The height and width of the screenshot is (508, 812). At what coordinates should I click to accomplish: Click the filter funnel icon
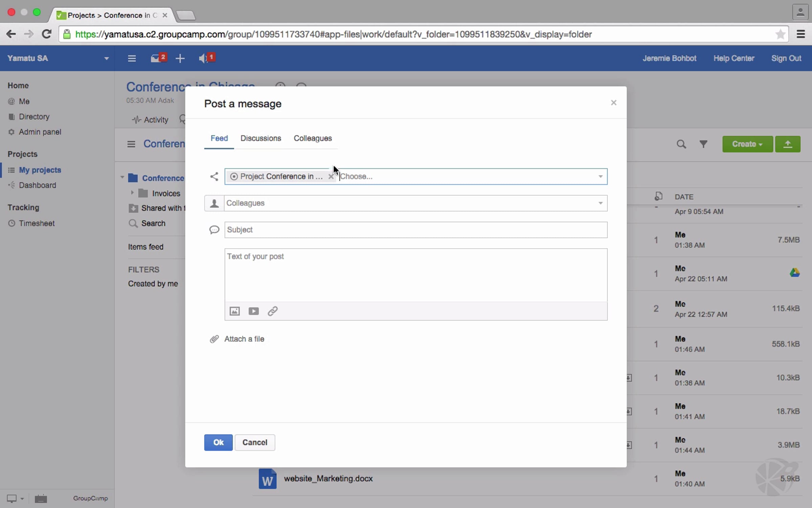[703, 144]
